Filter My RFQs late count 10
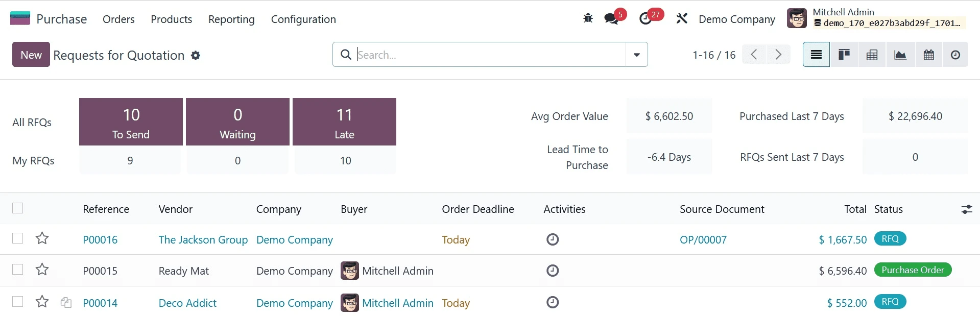This screenshot has height=316, width=980. point(345,161)
